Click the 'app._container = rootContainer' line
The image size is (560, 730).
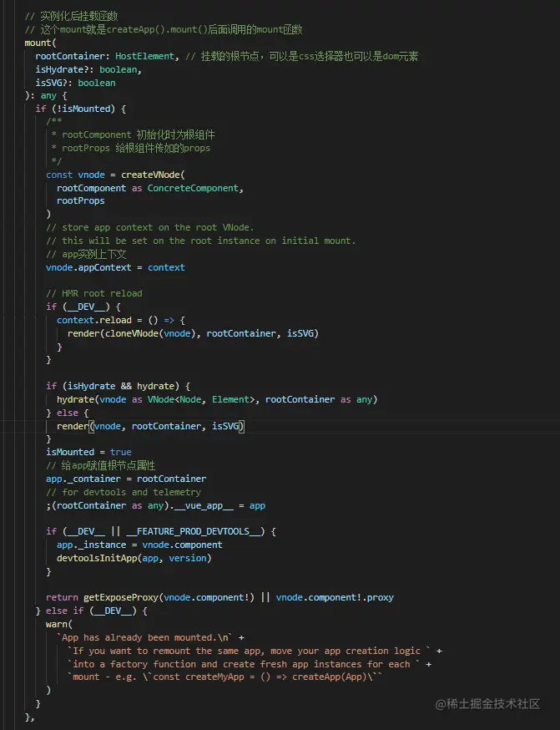pos(126,479)
